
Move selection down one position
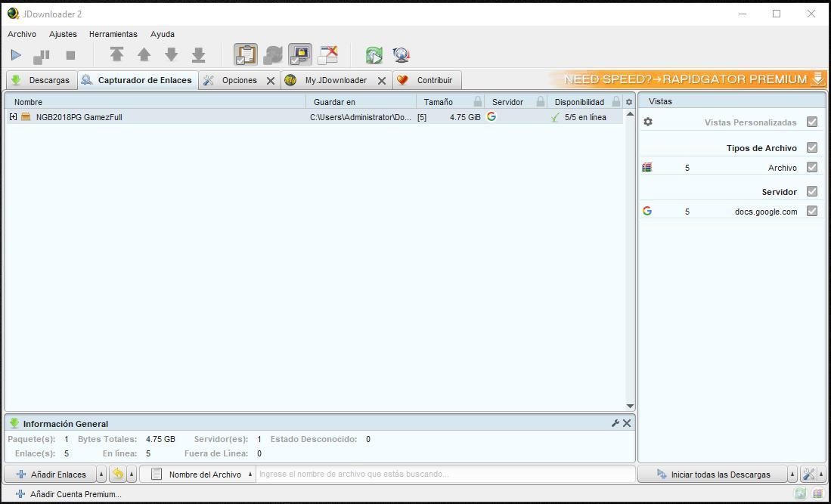click(171, 54)
